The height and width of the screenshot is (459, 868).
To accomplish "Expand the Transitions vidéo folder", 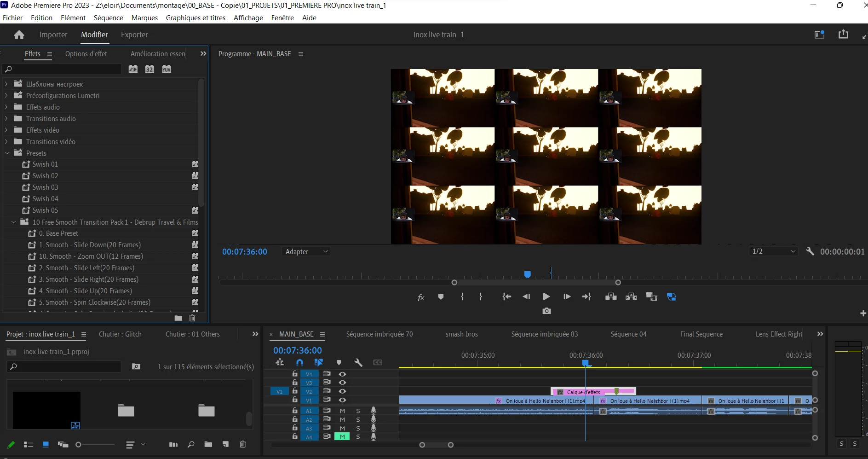I will click(x=6, y=141).
